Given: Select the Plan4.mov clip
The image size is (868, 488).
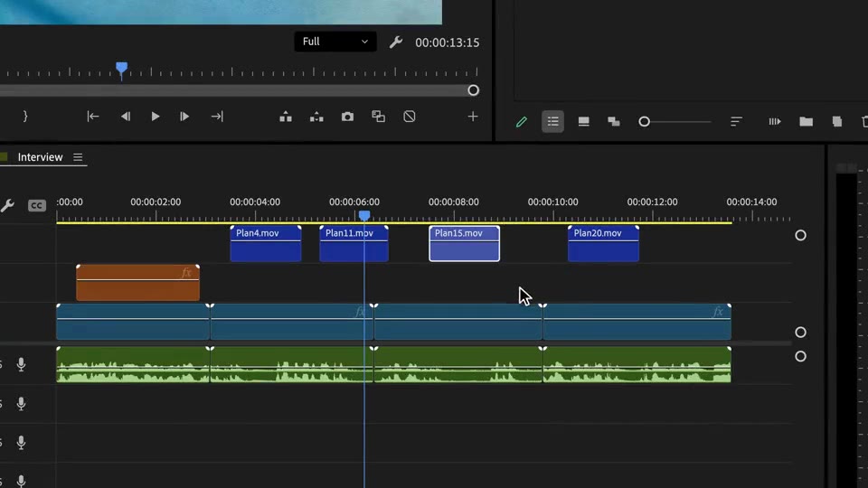Looking at the screenshot, I should (266, 243).
